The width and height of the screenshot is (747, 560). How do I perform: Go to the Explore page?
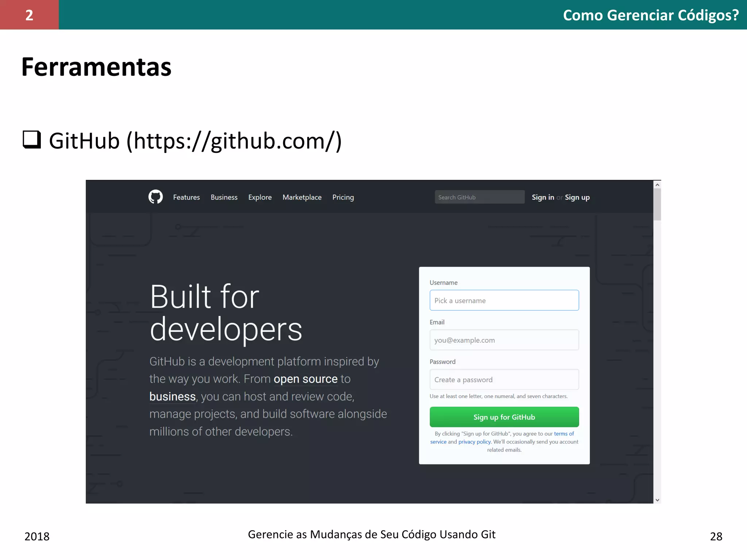[260, 197]
